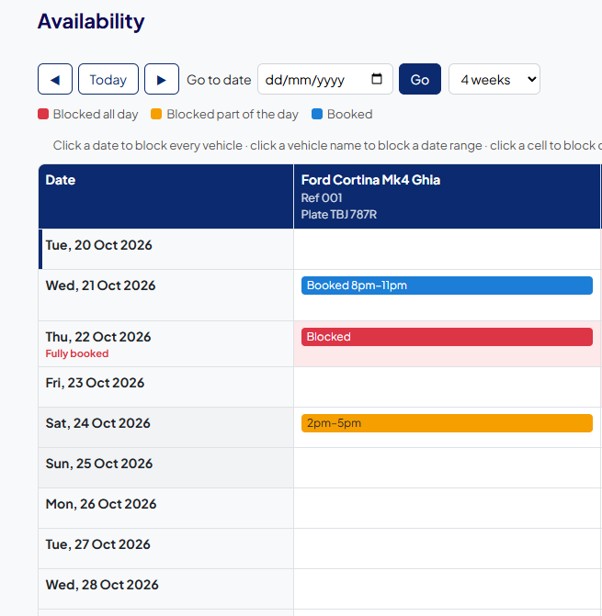Open the red Blocked entry on 22 Oct

pyautogui.click(x=447, y=337)
